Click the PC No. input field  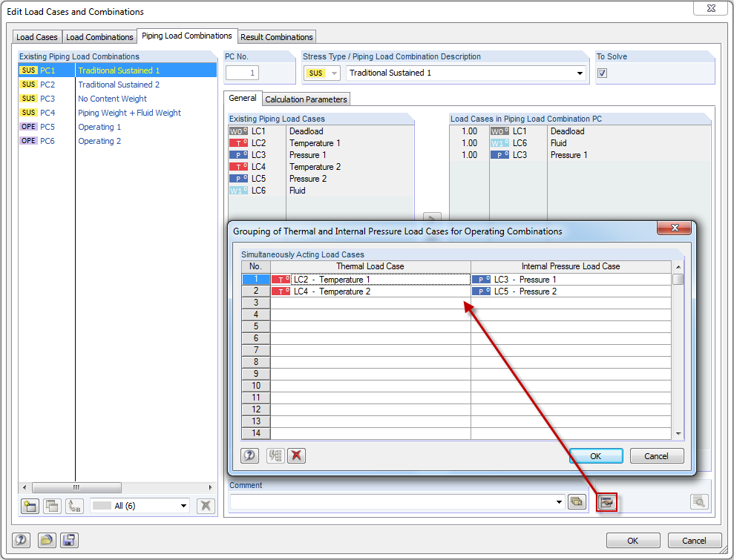[242, 73]
